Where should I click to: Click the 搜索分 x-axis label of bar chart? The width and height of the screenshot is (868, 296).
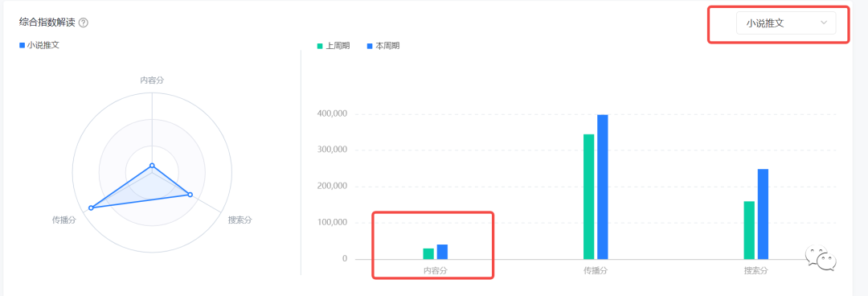(x=756, y=271)
